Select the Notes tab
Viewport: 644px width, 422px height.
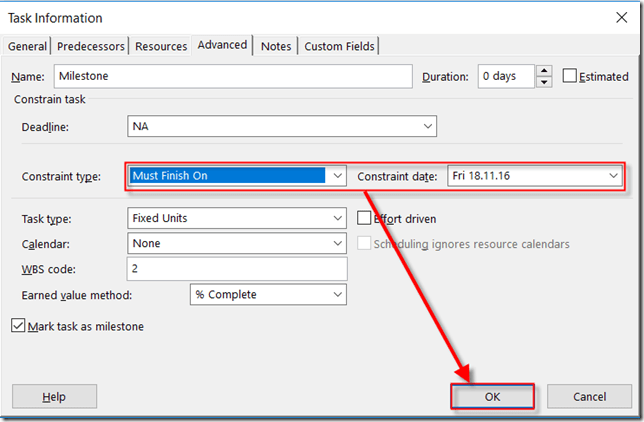276,46
